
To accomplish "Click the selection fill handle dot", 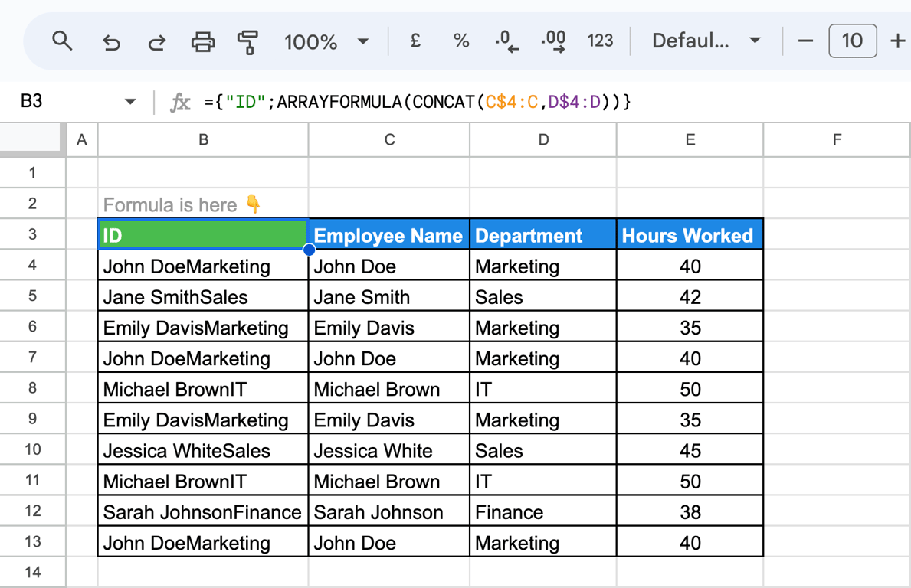I will point(309,250).
